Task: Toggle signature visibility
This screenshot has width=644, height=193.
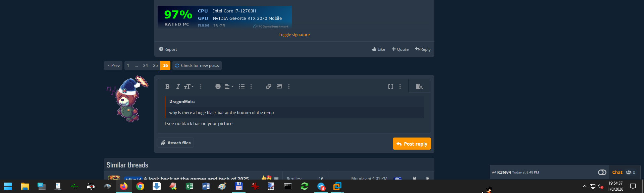Action: point(294,35)
